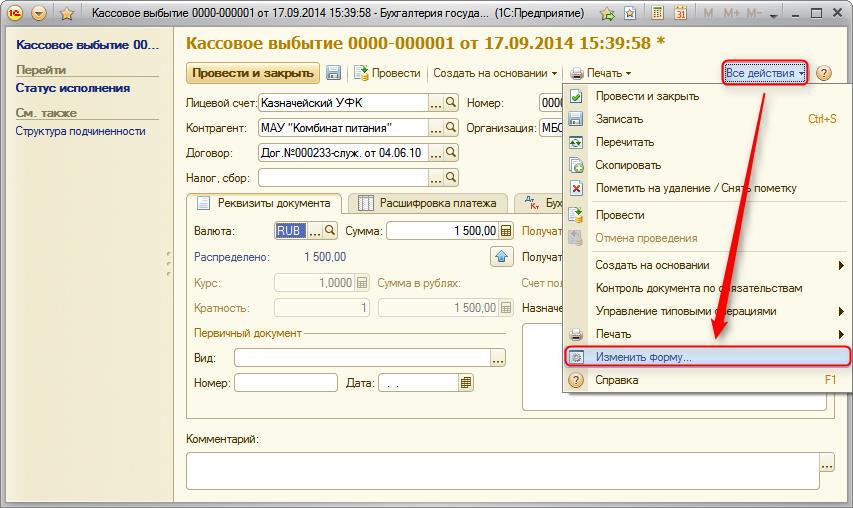Select Скопировать menu item
The width and height of the screenshot is (853, 508).
point(707,165)
